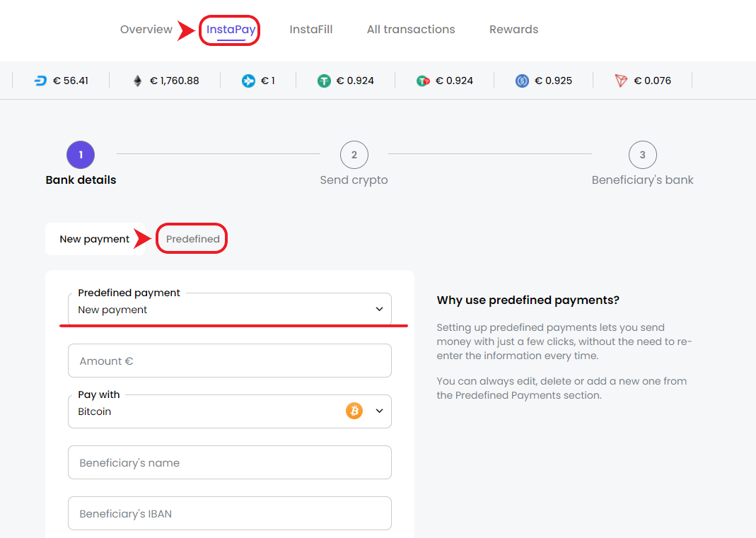Image resolution: width=756 pixels, height=538 pixels.
Task: Open the Predefined payment dropdown
Action: [x=230, y=310]
